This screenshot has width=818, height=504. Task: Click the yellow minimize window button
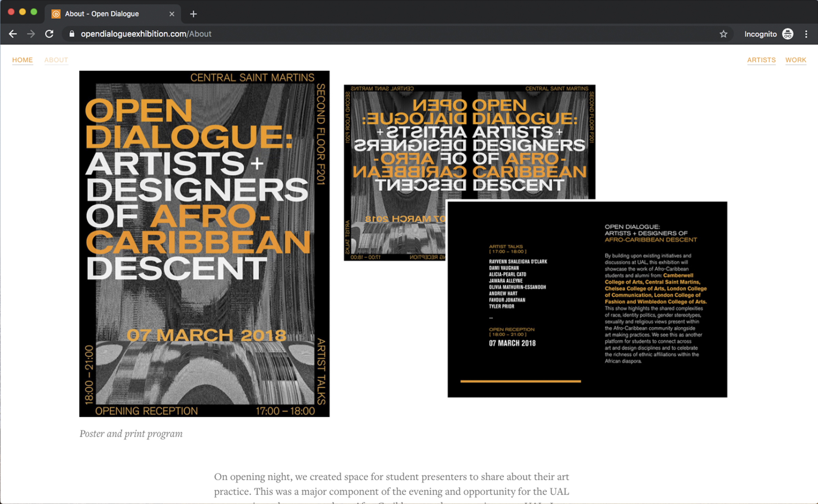(x=22, y=12)
